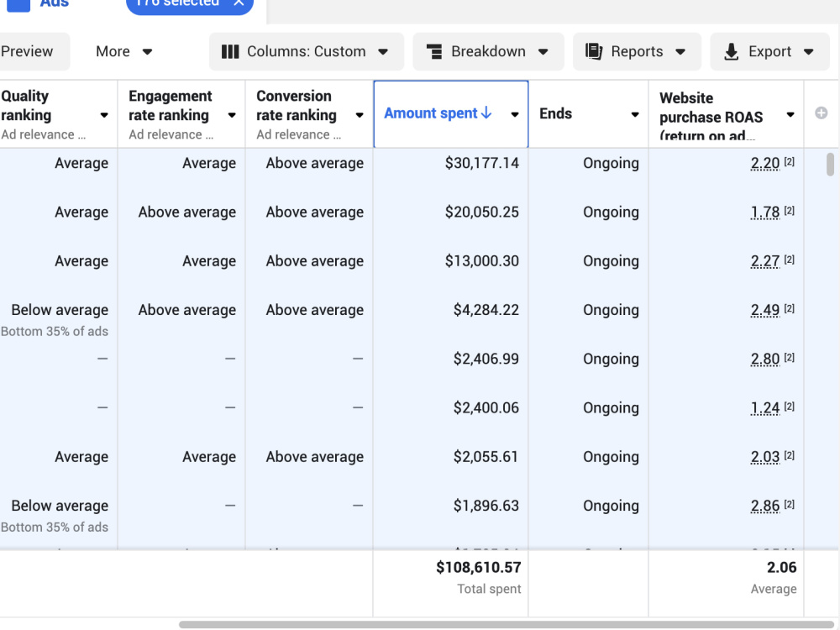Click the Amount spent sort arrow
Viewport: 840px width, 630px height.
point(486,113)
